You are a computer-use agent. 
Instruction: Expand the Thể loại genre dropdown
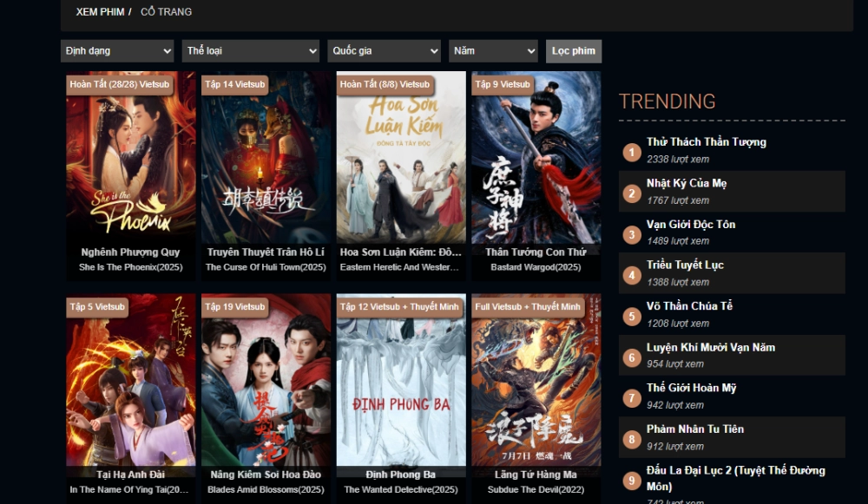point(251,51)
